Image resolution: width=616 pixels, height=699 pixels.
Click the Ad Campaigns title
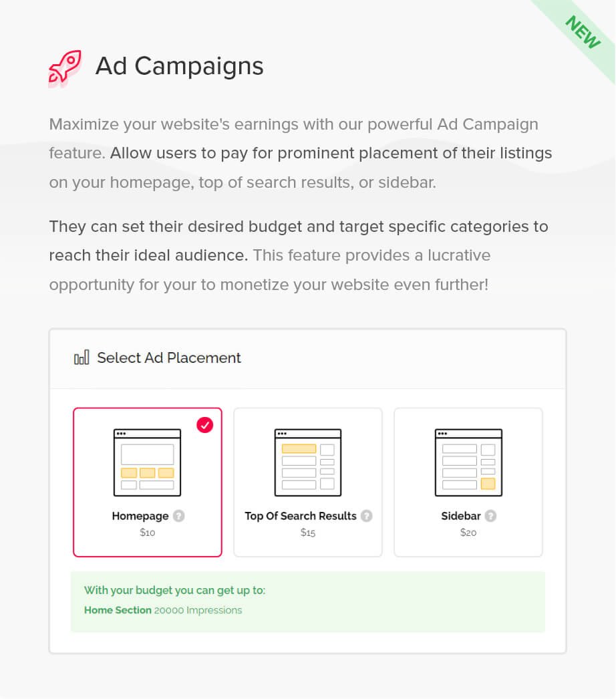pyautogui.click(x=180, y=66)
